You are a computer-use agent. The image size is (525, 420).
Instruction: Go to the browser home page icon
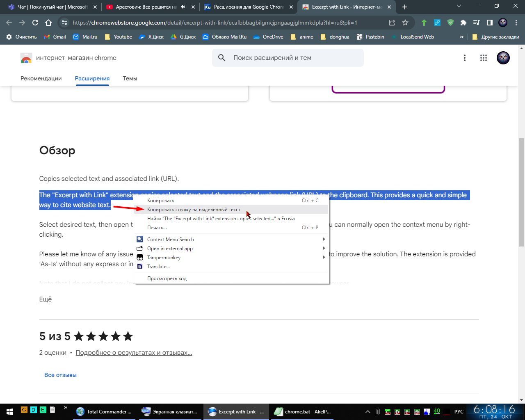[48, 23]
